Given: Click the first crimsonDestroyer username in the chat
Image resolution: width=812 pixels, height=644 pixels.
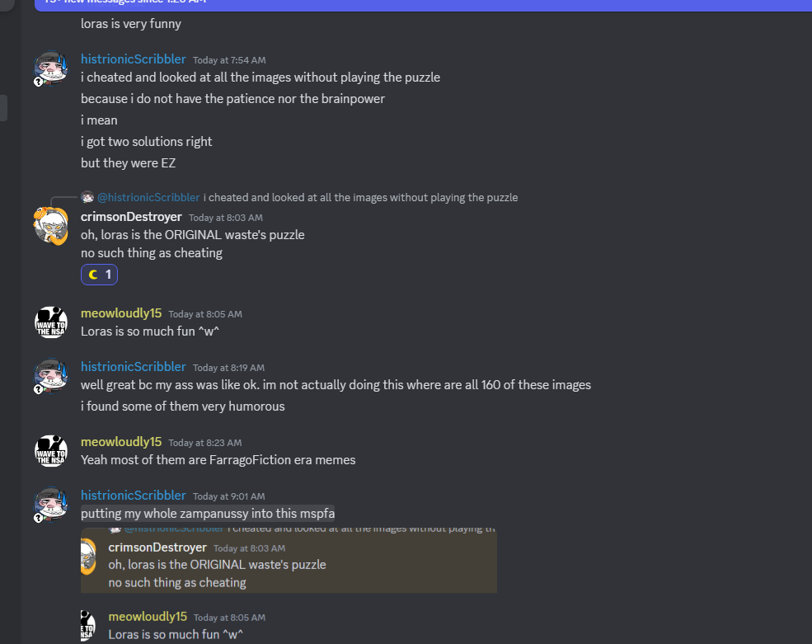Looking at the screenshot, I should (x=131, y=217).
